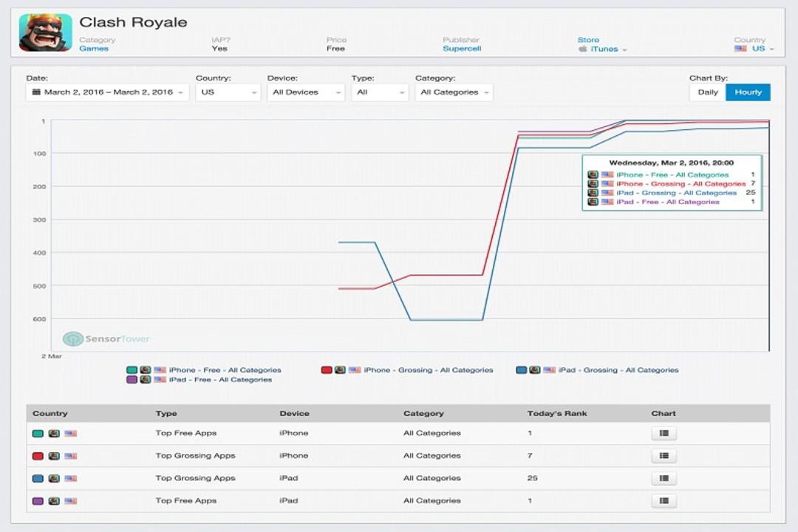This screenshot has height=532, width=798.
Task: Click app icon in iPhone Grossing legend entry
Action: [x=341, y=370]
